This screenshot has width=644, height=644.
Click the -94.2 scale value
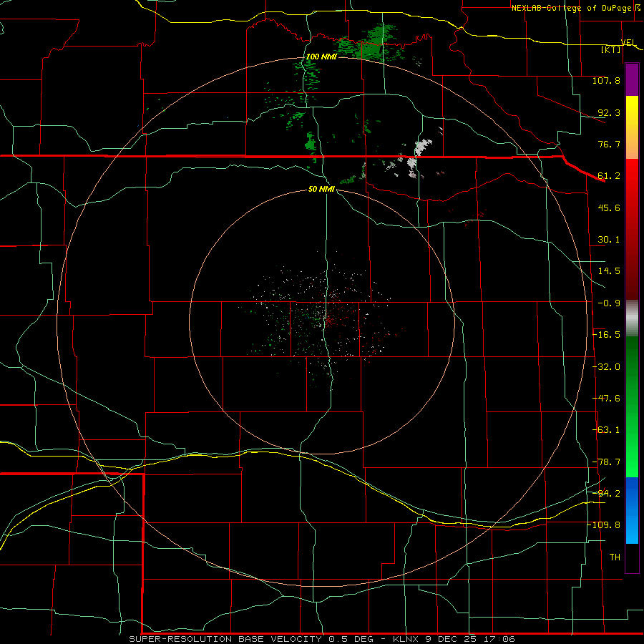[x=606, y=494]
